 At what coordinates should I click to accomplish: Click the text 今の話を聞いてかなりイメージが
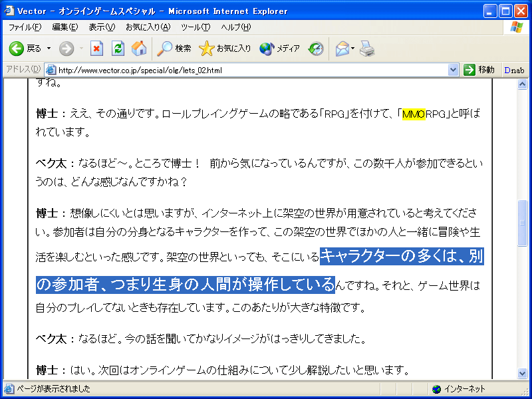197,339
